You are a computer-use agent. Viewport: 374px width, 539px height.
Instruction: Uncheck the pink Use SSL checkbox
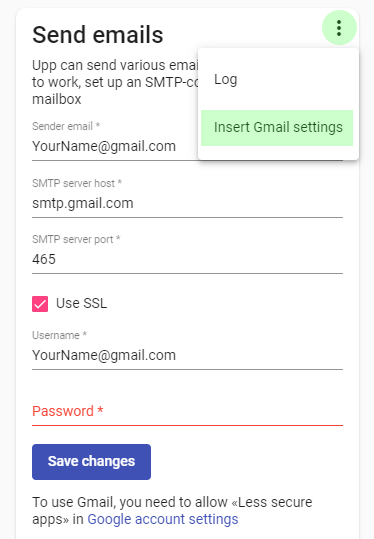[40, 304]
